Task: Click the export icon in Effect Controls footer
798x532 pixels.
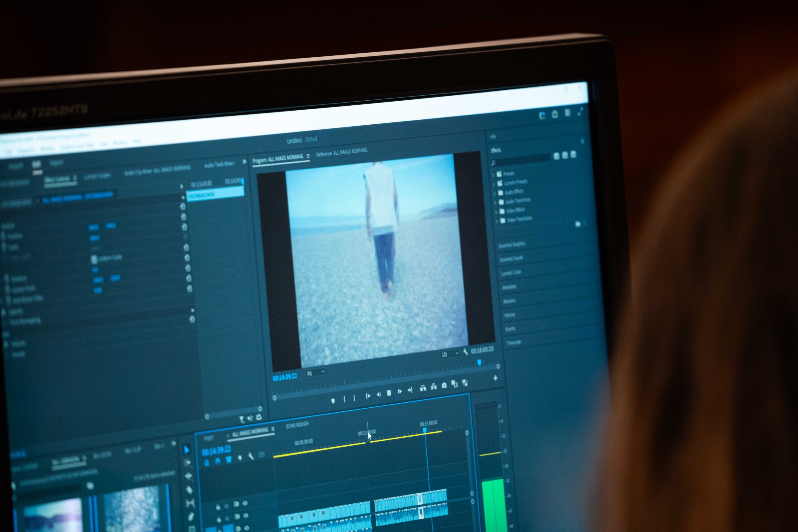Action: [259, 417]
